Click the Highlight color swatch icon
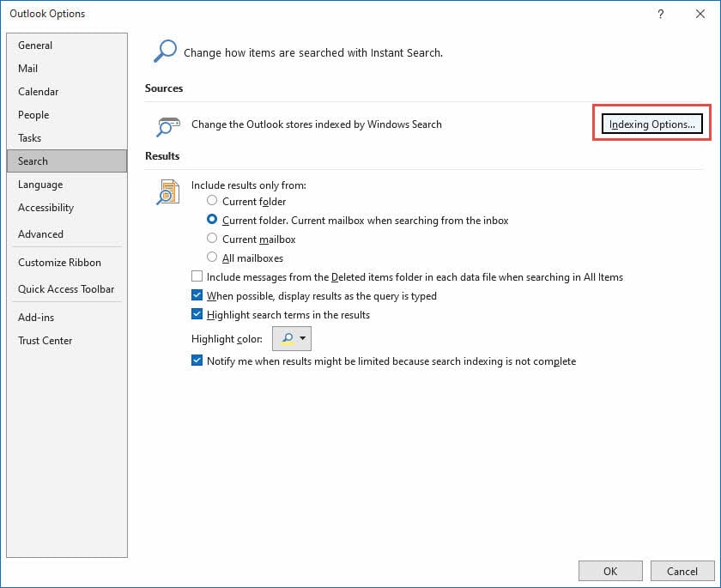Screen dimensions: 721x588 click(288, 339)
